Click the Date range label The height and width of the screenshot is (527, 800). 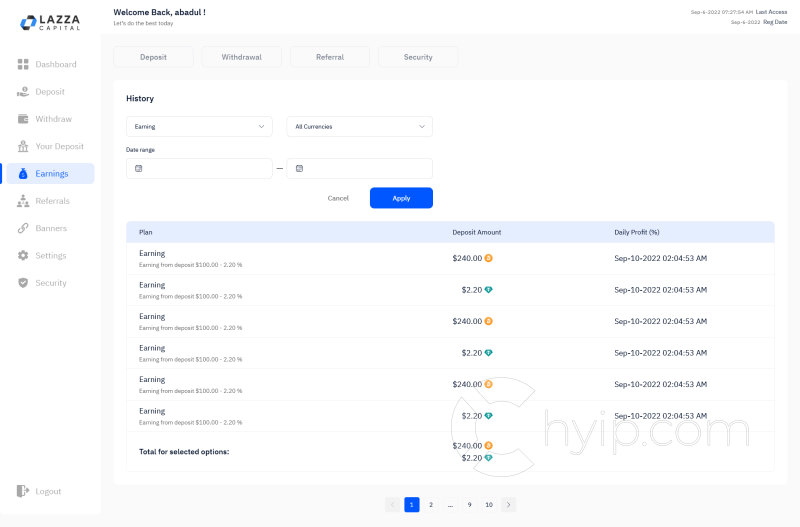(140, 150)
